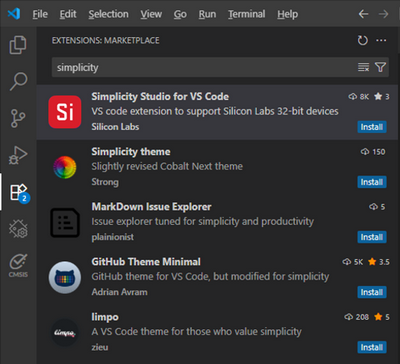The height and width of the screenshot is (364, 400).
Task: Click the 8K download count
Action: [359, 97]
